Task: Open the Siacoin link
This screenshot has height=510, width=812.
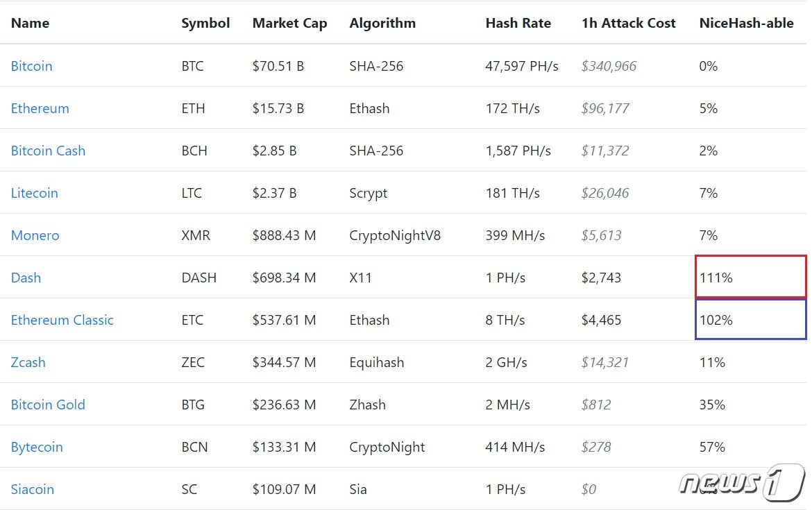Action: [x=33, y=489]
